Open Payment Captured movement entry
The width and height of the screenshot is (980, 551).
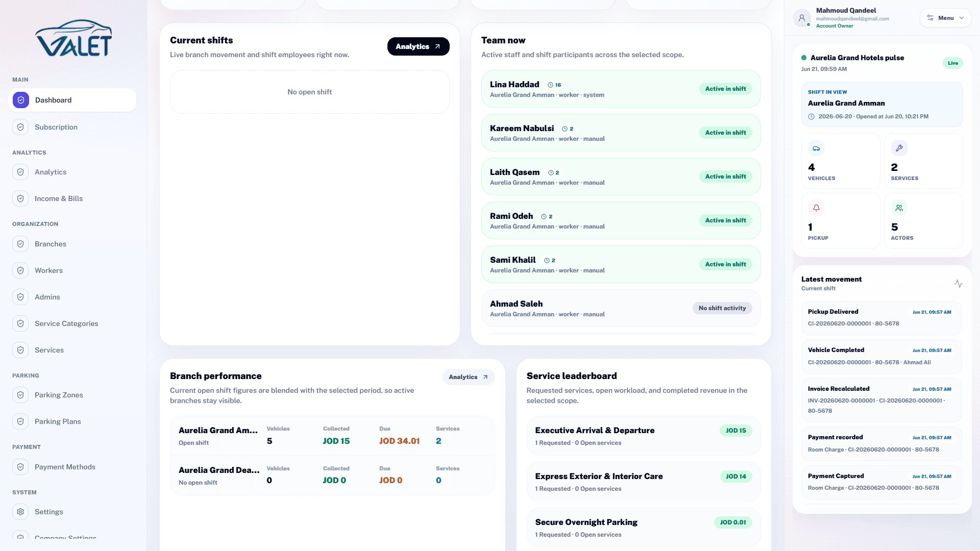pyautogui.click(x=881, y=482)
